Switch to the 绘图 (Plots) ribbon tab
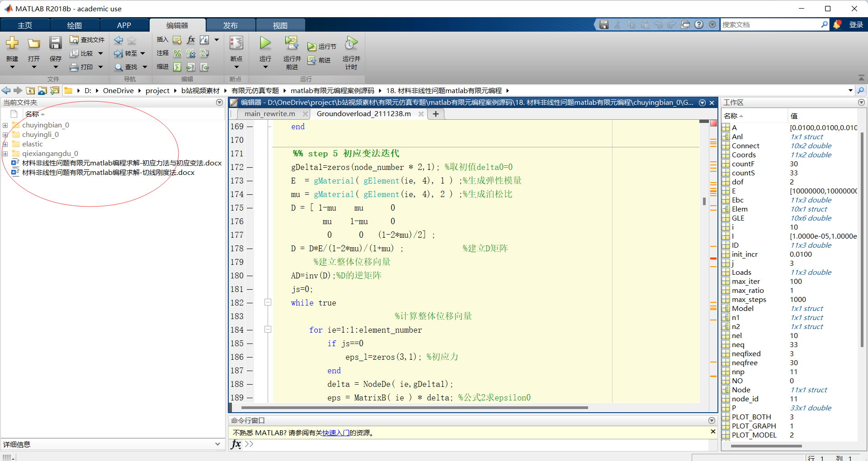The width and height of the screenshot is (868, 461). [75, 25]
